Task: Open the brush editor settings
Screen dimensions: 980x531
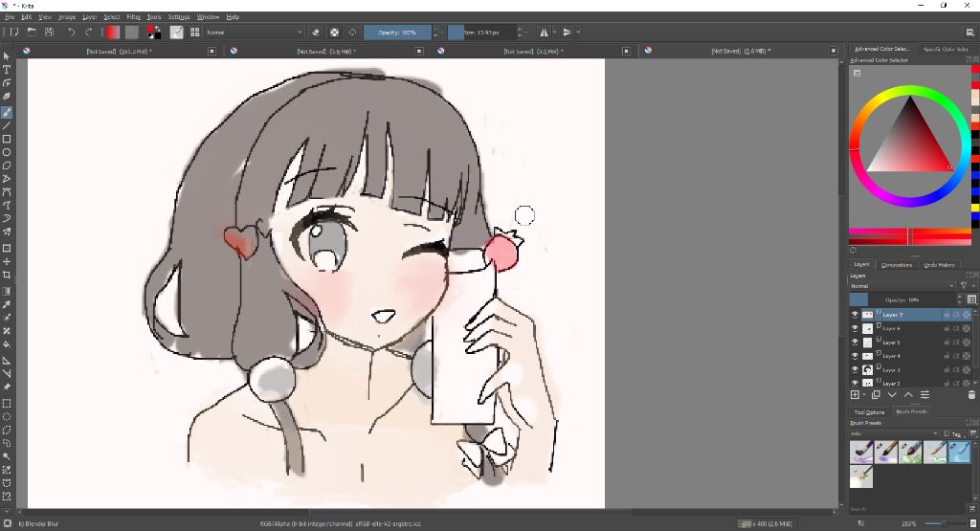Action: pyautogui.click(x=177, y=32)
